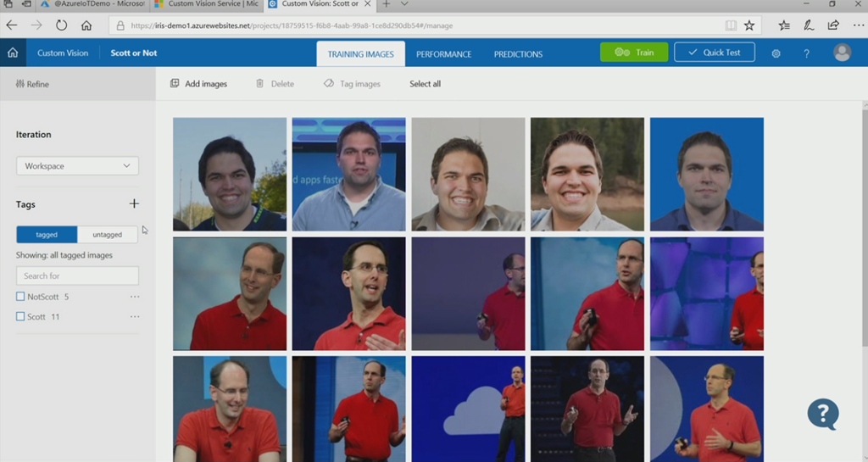Open the Scott tag options ellipsis
868x462 pixels.
point(135,316)
